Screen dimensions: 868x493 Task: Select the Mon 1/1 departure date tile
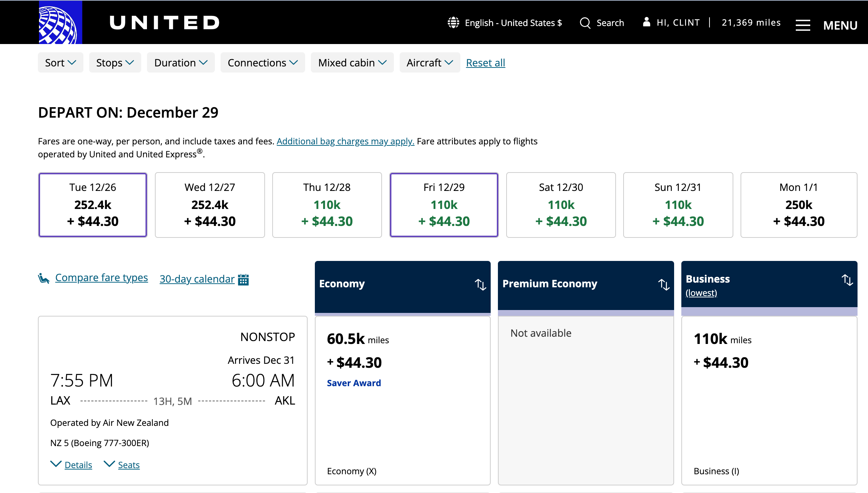[x=798, y=205]
